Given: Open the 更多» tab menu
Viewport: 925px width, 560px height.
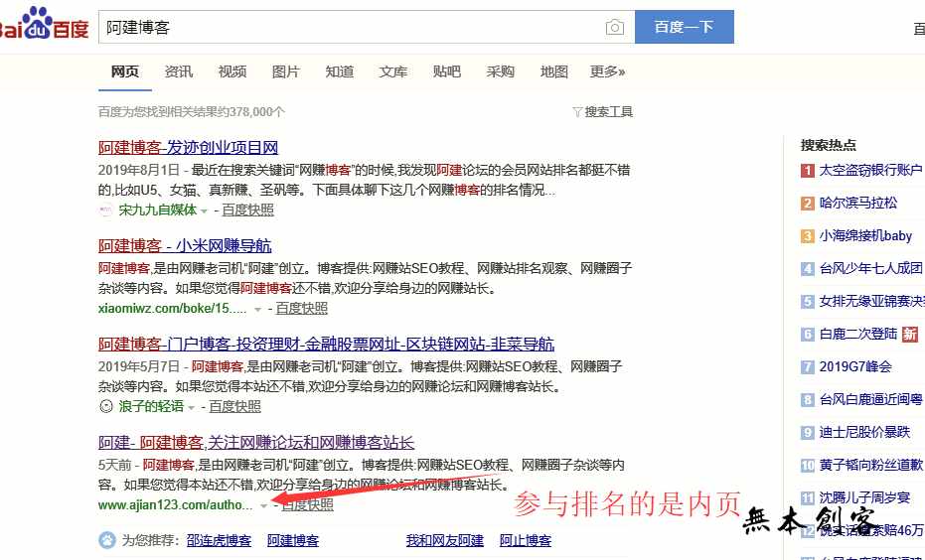Looking at the screenshot, I should (x=607, y=71).
